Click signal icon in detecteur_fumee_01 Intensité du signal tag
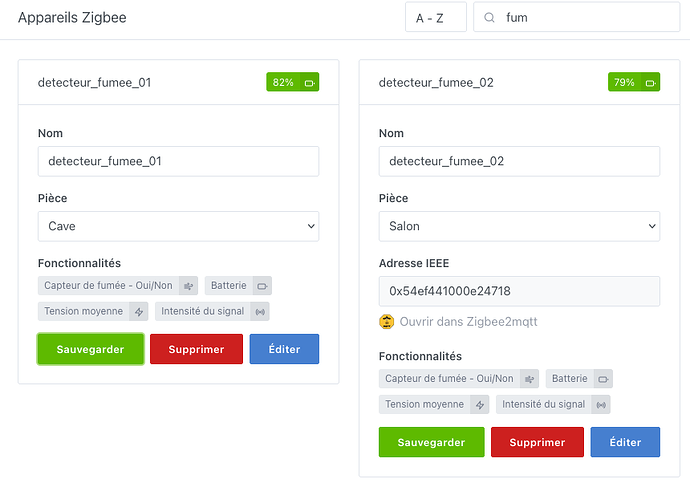690x483 pixels. (x=260, y=312)
